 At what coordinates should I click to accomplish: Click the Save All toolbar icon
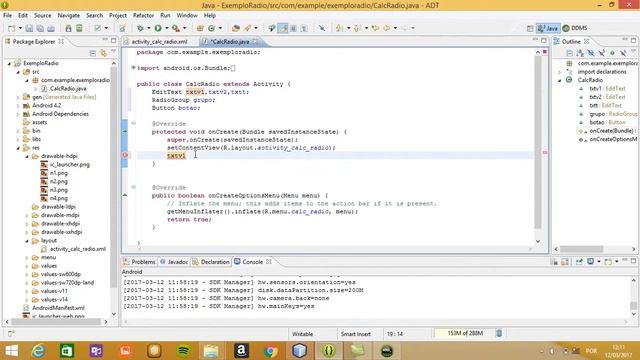tap(40, 28)
